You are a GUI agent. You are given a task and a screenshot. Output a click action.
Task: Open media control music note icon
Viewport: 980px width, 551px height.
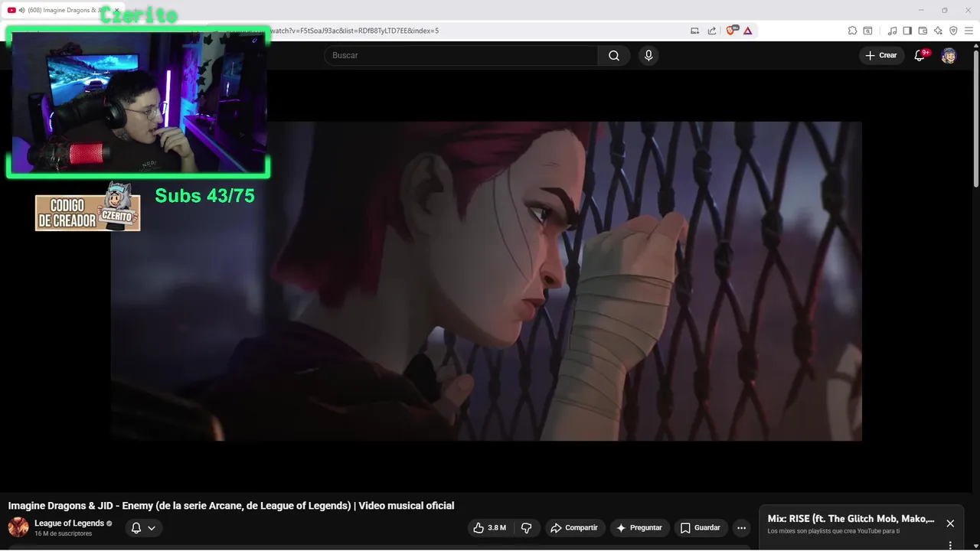point(892,31)
